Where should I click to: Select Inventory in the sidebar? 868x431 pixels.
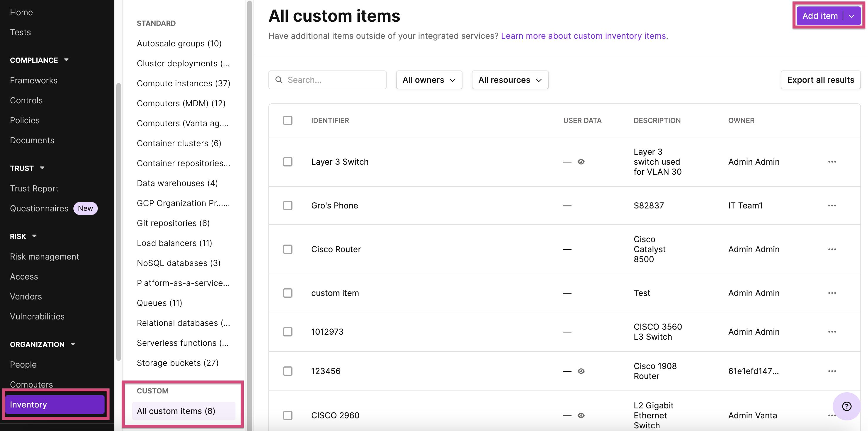[55, 404]
